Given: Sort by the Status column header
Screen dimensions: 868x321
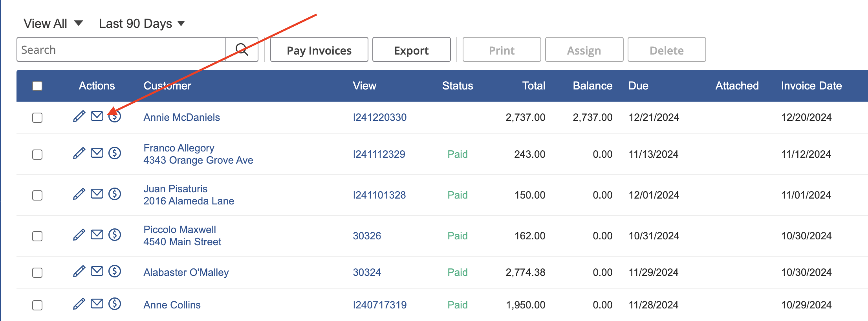Looking at the screenshot, I should tap(458, 86).
